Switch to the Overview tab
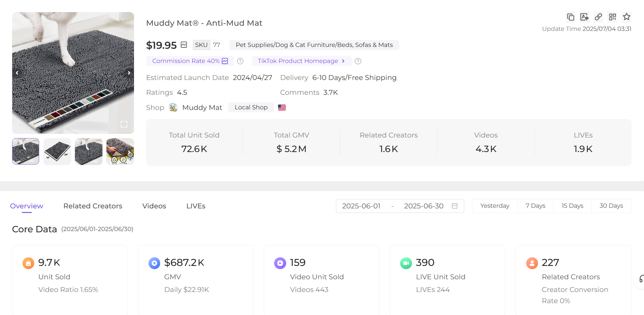 coord(27,206)
